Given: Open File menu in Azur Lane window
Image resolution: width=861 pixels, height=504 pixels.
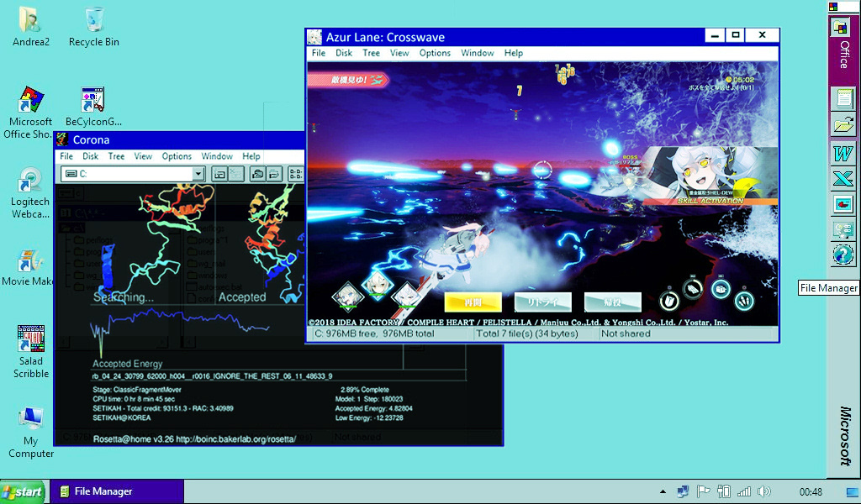Looking at the screenshot, I should pos(319,53).
